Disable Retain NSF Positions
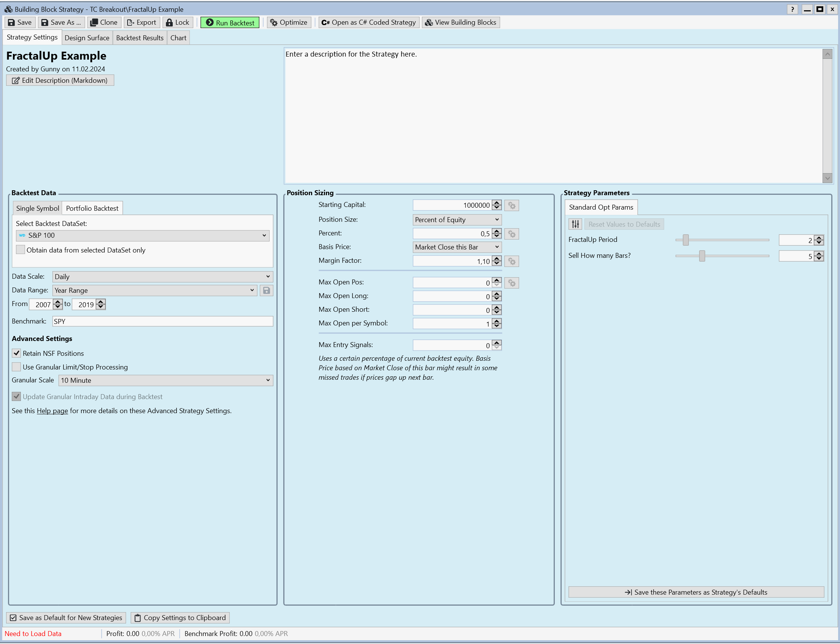840x644 pixels. [x=16, y=353]
